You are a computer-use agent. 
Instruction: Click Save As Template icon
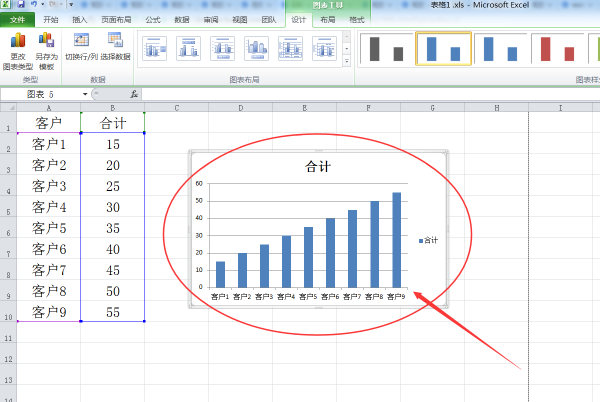point(46,51)
